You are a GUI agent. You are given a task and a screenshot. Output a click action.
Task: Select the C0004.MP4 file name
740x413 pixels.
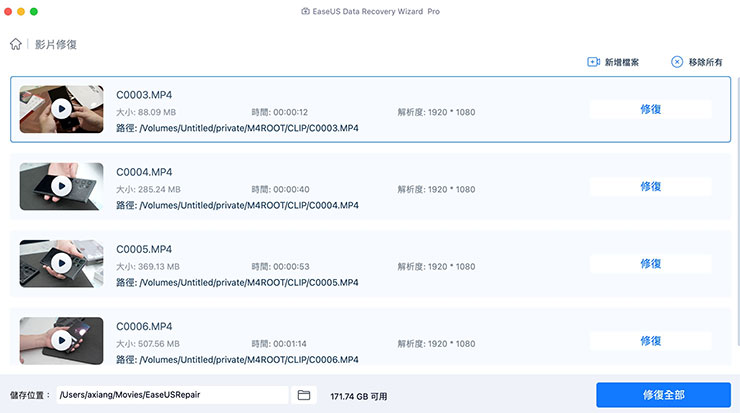pos(144,172)
